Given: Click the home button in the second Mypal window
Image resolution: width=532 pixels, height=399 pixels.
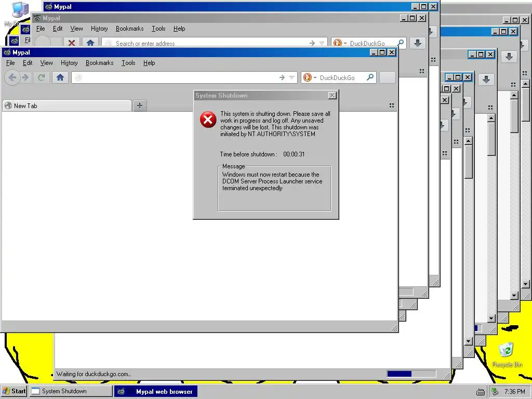Looking at the screenshot, I should pyautogui.click(x=90, y=43).
